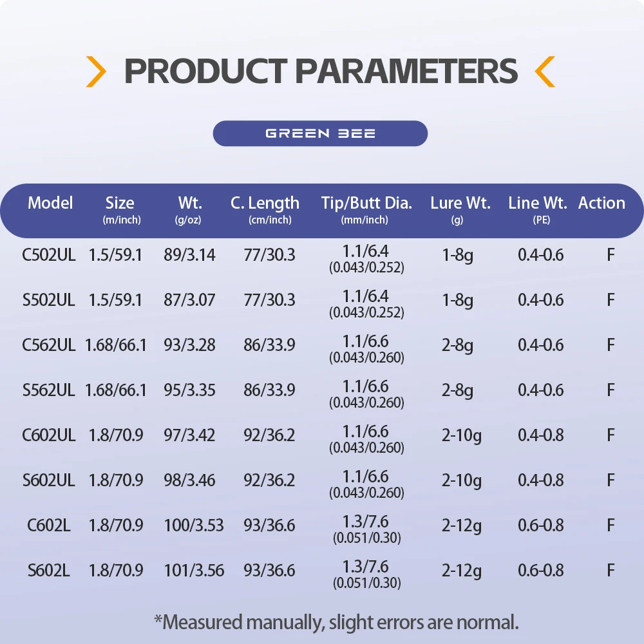Click the PRODUCT PARAMETERS heading
This screenshot has width=644, height=644.
321,71
